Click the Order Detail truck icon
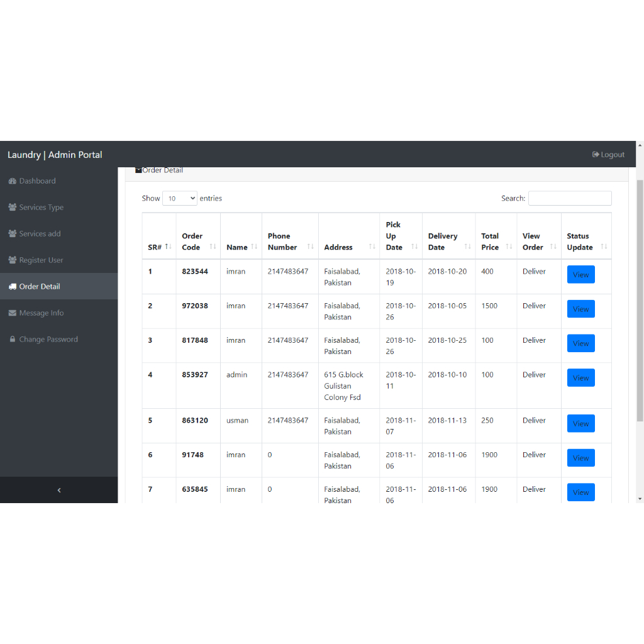This screenshot has height=644, width=644. point(13,287)
